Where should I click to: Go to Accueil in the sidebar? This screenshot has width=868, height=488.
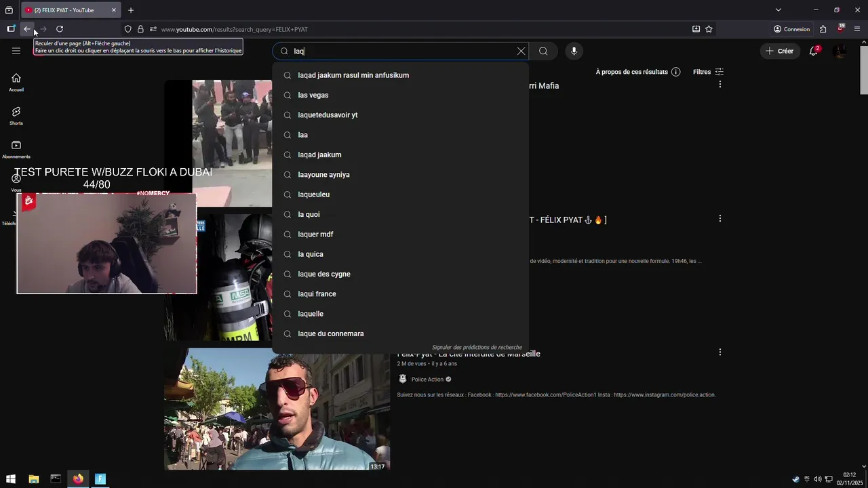pyautogui.click(x=16, y=82)
